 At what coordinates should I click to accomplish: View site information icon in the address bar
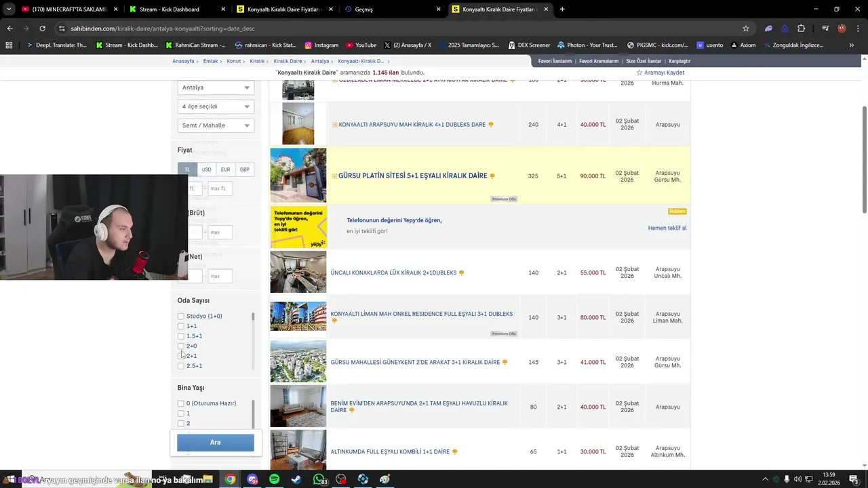pos(62,28)
